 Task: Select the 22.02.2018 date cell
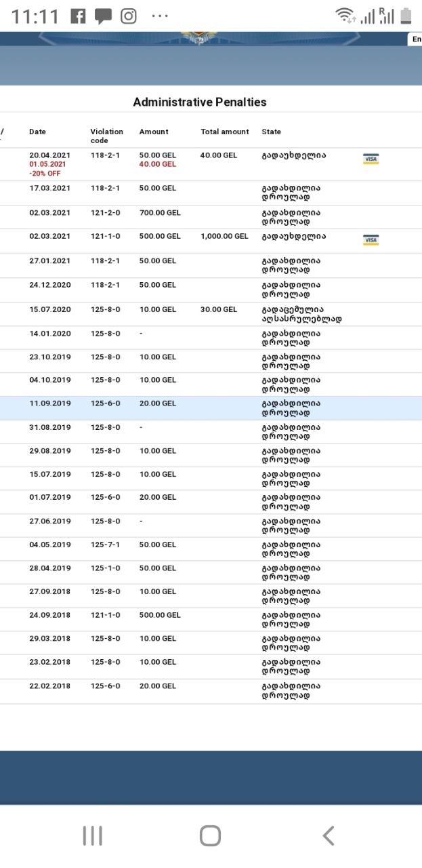(49, 686)
